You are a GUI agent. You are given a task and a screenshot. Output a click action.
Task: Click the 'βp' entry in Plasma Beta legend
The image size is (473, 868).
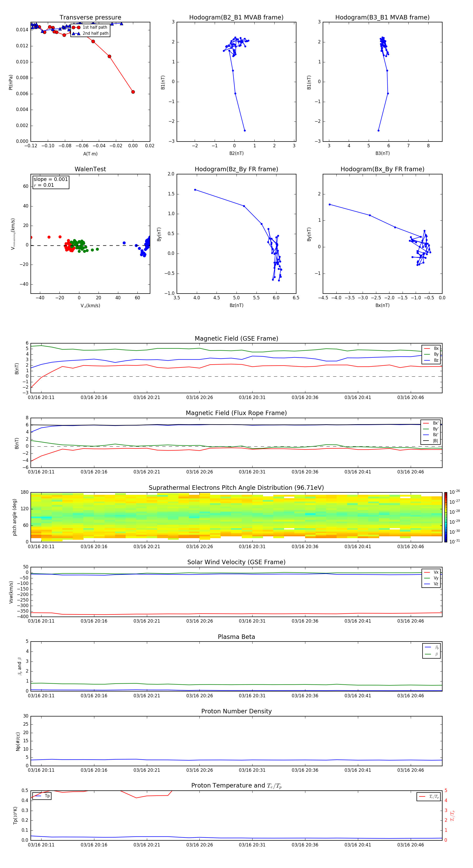click(432, 647)
